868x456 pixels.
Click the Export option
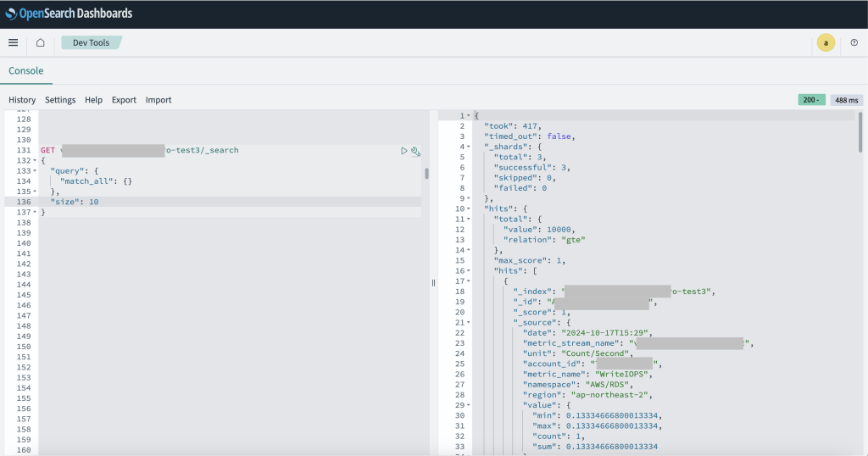[124, 100]
